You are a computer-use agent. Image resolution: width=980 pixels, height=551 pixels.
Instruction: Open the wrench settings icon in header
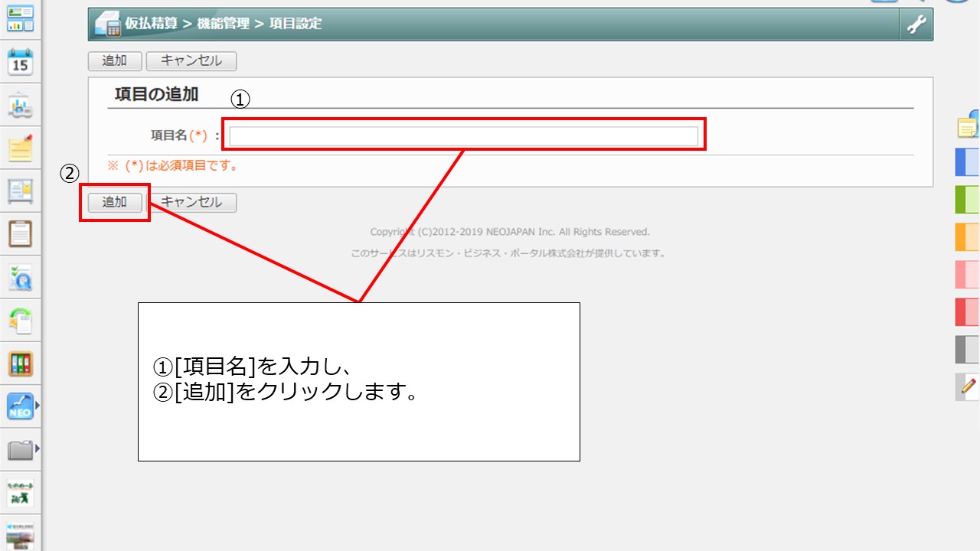click(x=916, y=24)
